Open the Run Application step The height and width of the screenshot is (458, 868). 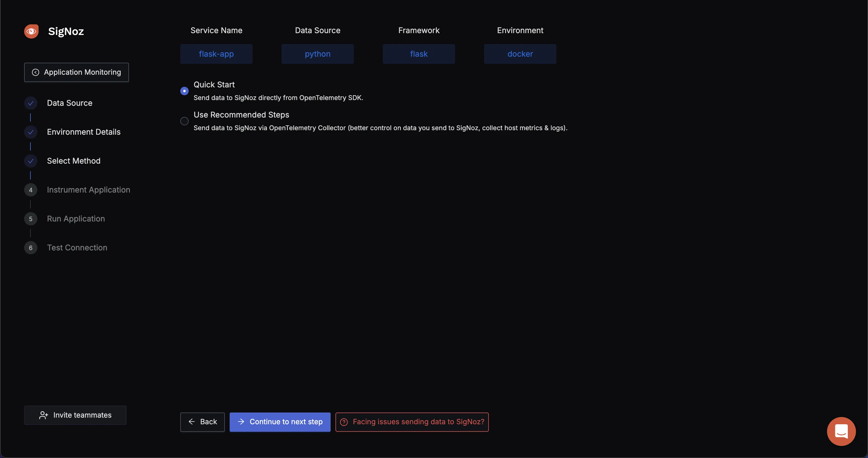pyautogui.click(x=76, y=219)
